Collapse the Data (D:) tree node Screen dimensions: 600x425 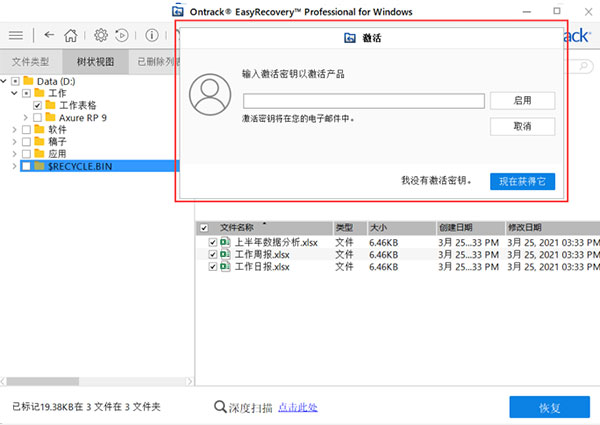[4, 81]
